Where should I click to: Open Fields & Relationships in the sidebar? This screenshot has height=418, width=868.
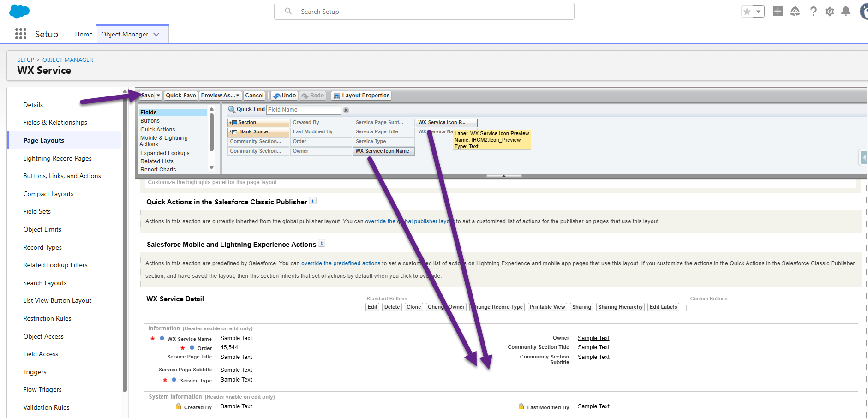[55, 122]
